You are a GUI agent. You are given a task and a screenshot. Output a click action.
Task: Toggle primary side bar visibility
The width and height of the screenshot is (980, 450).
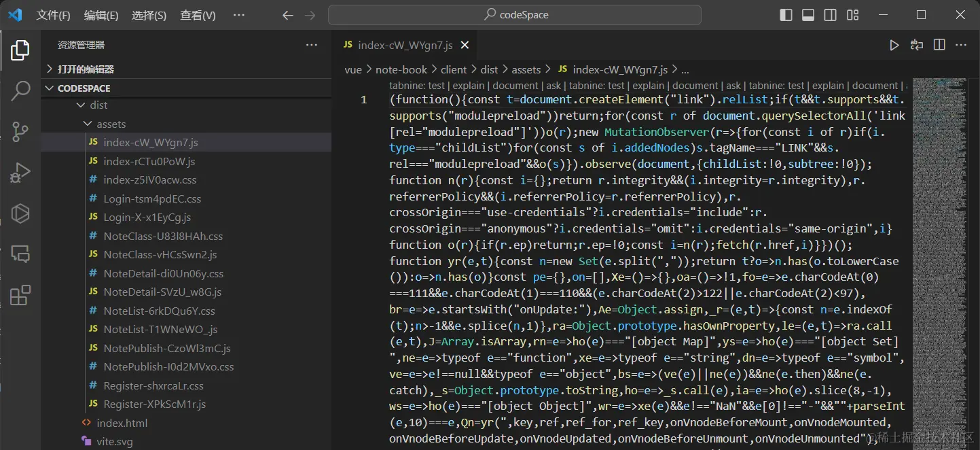click(x=786, y=15)
